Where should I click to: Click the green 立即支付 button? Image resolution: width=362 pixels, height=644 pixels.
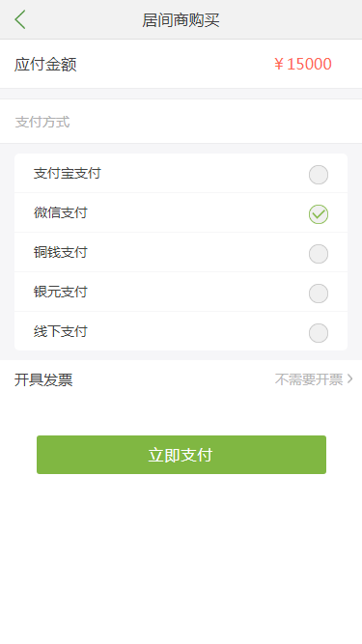[181, 455]
